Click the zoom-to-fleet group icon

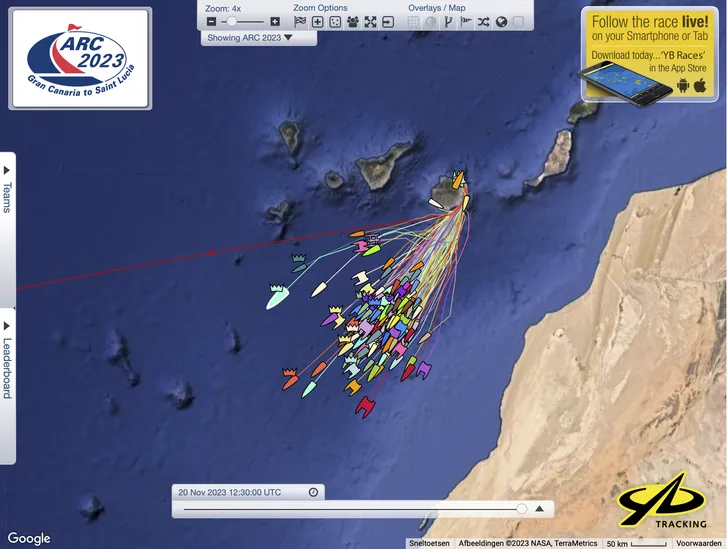pyautogui.click(x=353, y=21)
